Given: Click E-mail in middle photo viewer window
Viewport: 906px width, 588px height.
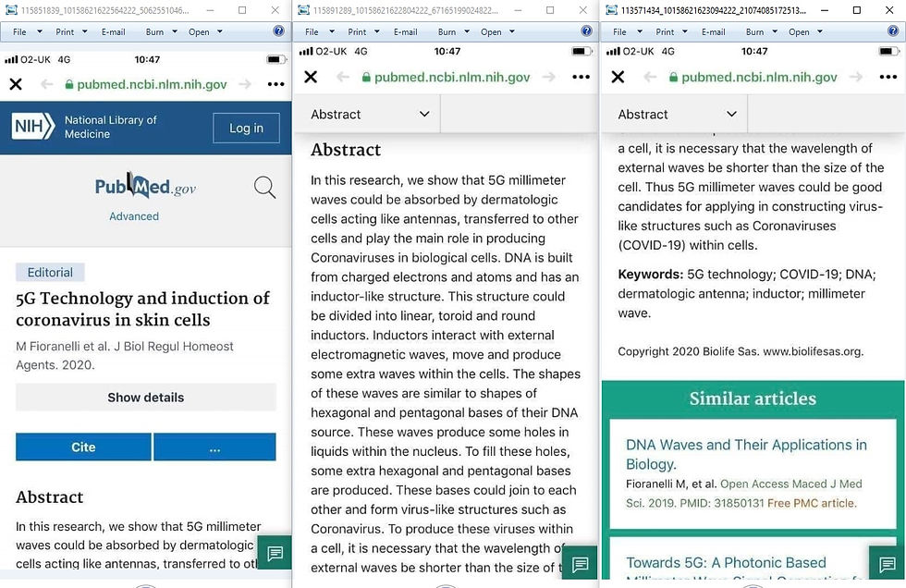Looking at the screenshot, I should coord(406,31).
